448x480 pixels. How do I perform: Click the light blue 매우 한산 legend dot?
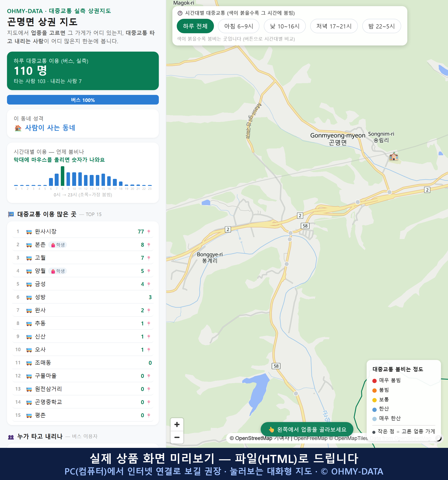pyautogui.click(x=374, y=419)
